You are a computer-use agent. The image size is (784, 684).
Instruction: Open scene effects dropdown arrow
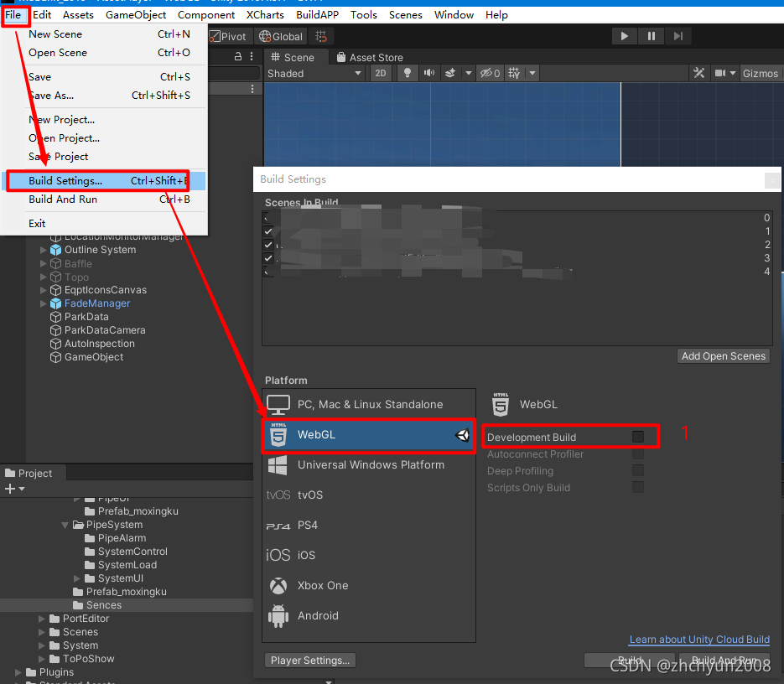(x=468, y=74)
